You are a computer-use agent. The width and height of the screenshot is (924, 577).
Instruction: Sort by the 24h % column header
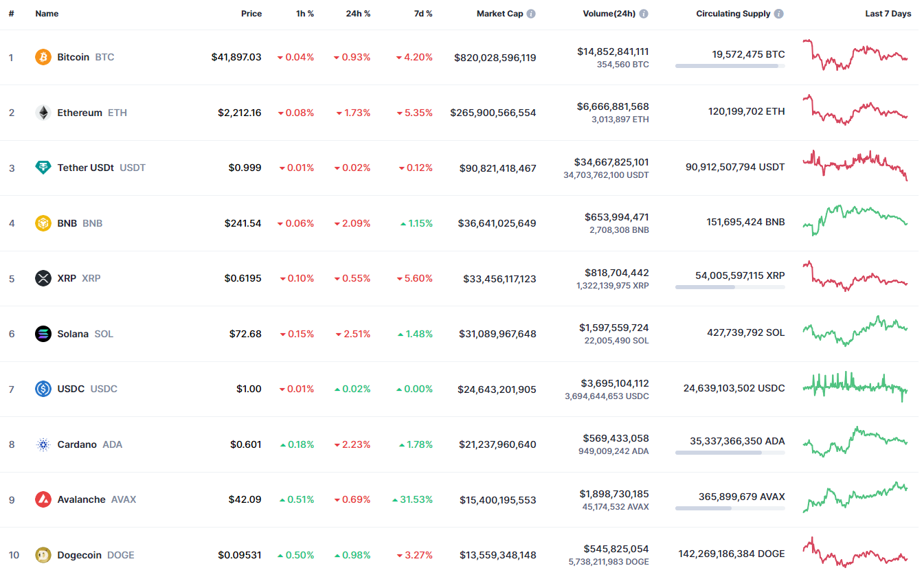pos(358,14)
